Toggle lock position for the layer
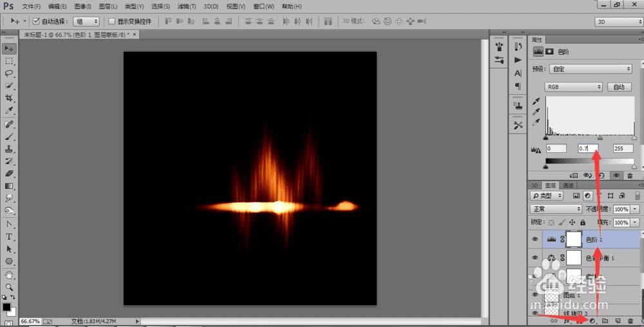644x327 pixels. click(572, 222)
